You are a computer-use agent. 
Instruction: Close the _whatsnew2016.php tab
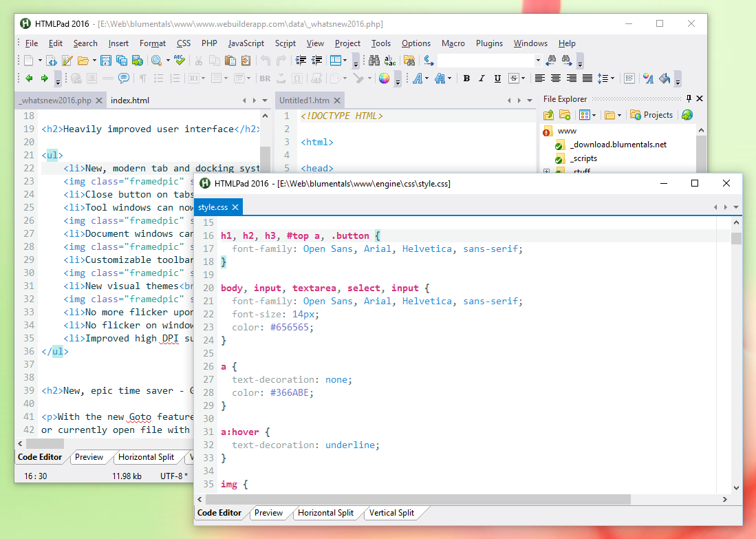coord(99,101)
